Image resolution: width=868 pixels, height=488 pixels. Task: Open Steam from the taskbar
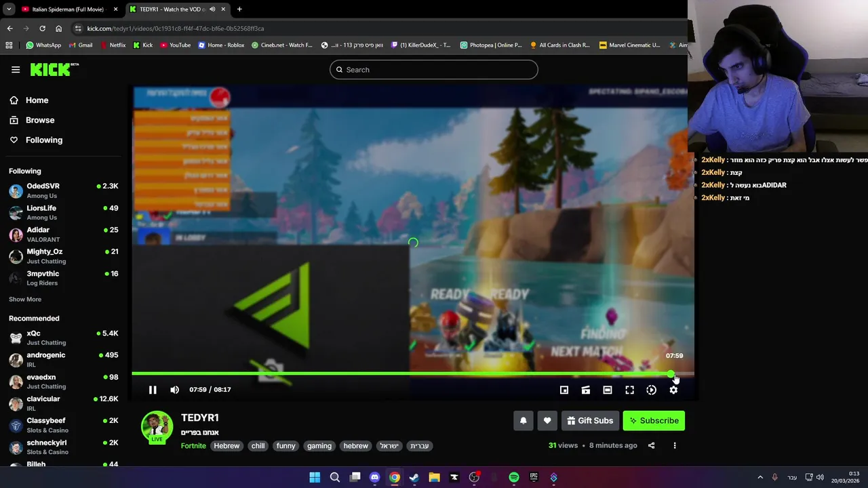tap(414, 477)
